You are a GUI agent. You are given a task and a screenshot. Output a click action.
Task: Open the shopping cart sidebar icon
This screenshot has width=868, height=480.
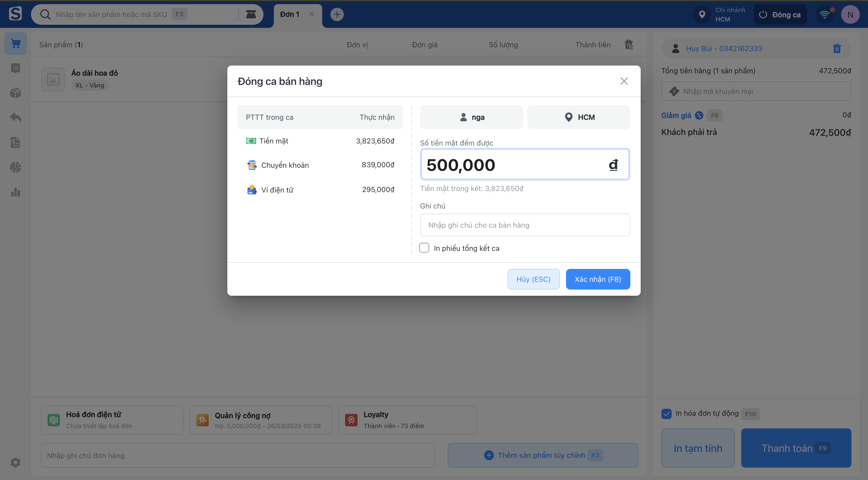point(16,43)
